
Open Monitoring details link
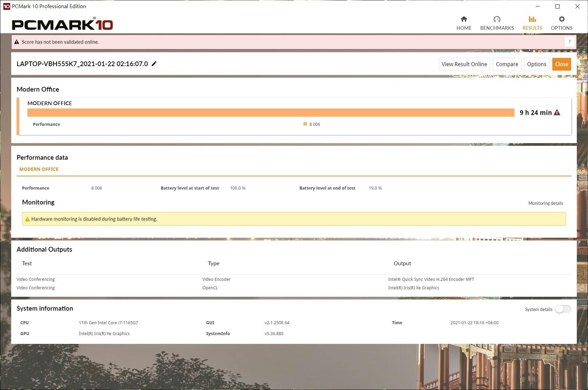[546, 203]
